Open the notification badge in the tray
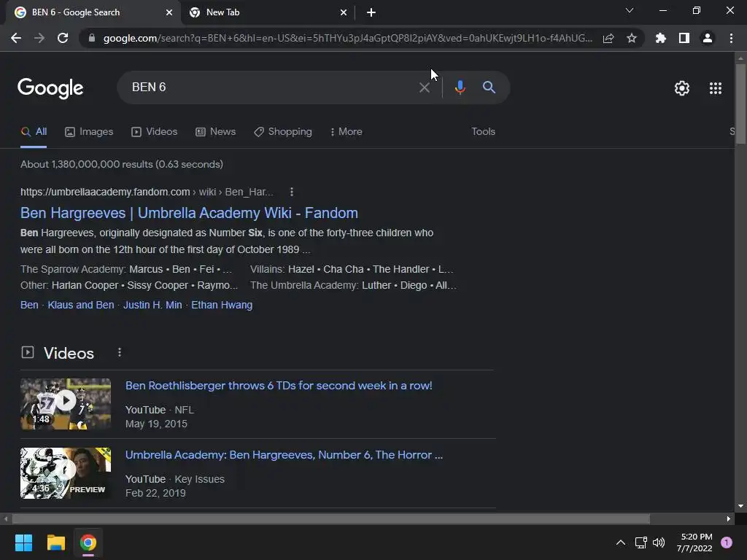The image size is (747, 560). (x=727, y=542)
